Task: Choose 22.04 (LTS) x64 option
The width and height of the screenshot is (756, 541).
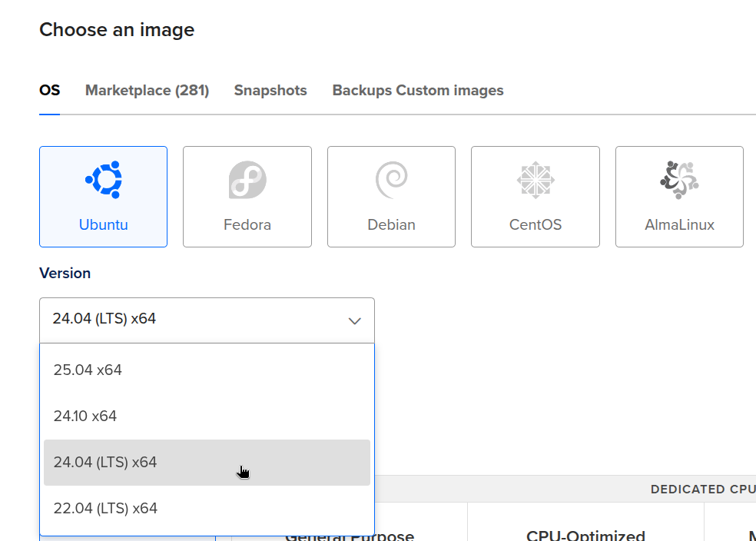Action: [207, 509]
